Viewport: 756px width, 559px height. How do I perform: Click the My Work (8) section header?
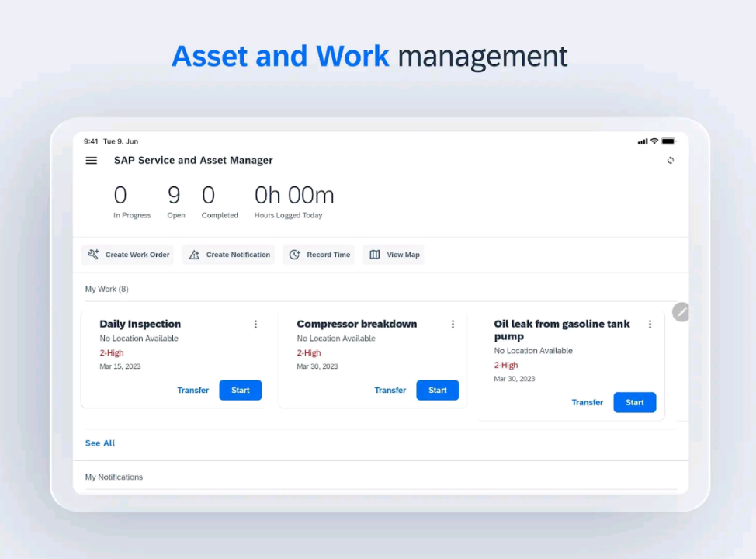tap(106, 289)
